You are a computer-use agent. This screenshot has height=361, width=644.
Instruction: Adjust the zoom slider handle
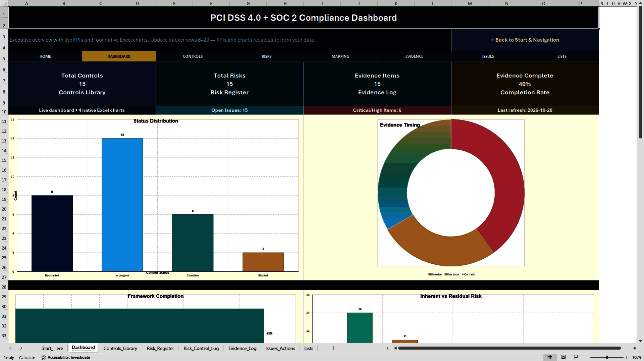tap(607, 357)
